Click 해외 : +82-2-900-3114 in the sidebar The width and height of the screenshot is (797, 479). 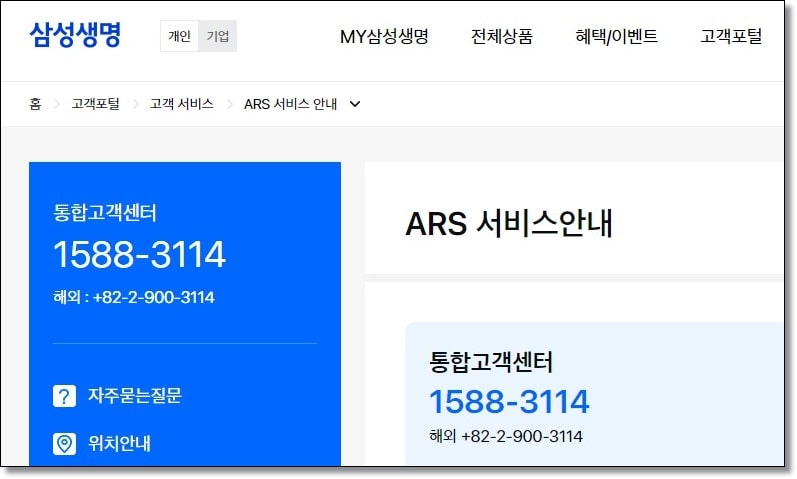coord(134,297)
